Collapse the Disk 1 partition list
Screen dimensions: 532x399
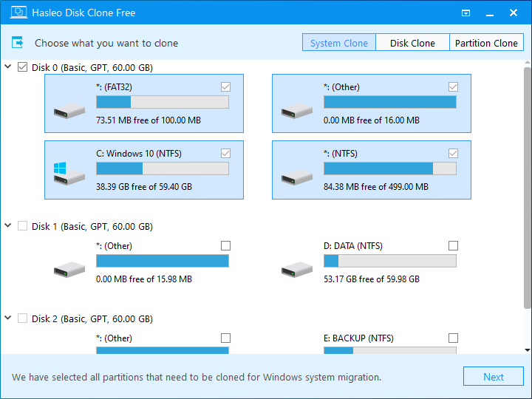(x=8, y=225)
